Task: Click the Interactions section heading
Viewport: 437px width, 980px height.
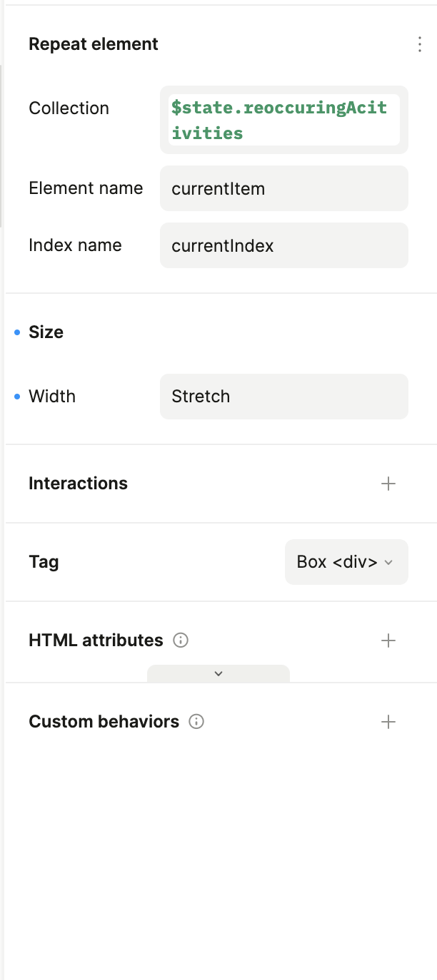Action: [x=78, y=484]
